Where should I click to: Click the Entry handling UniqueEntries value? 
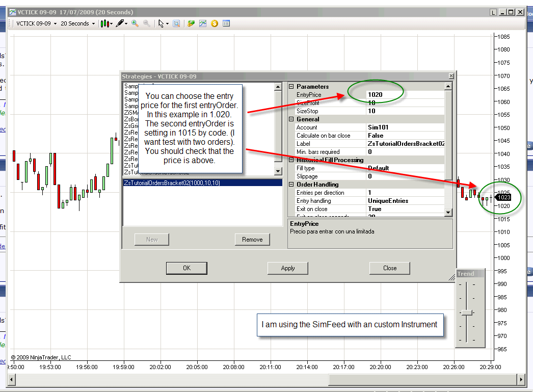point(405,201)
